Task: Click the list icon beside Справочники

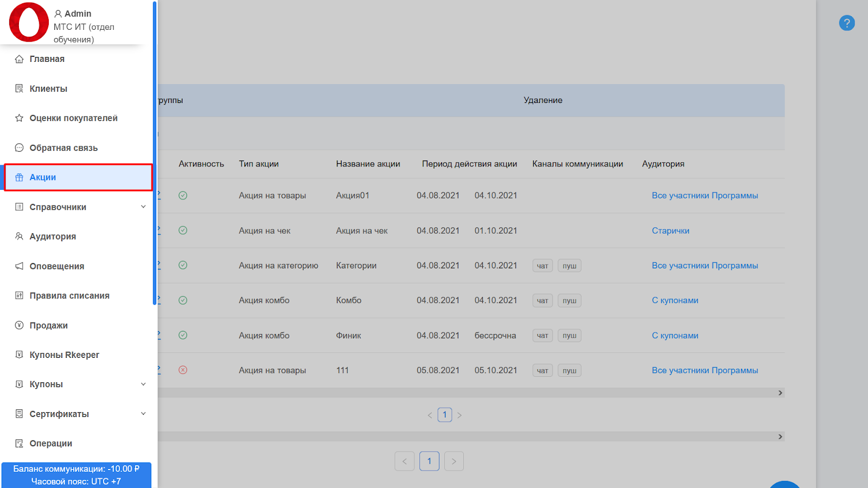Action: pos(19,207)
